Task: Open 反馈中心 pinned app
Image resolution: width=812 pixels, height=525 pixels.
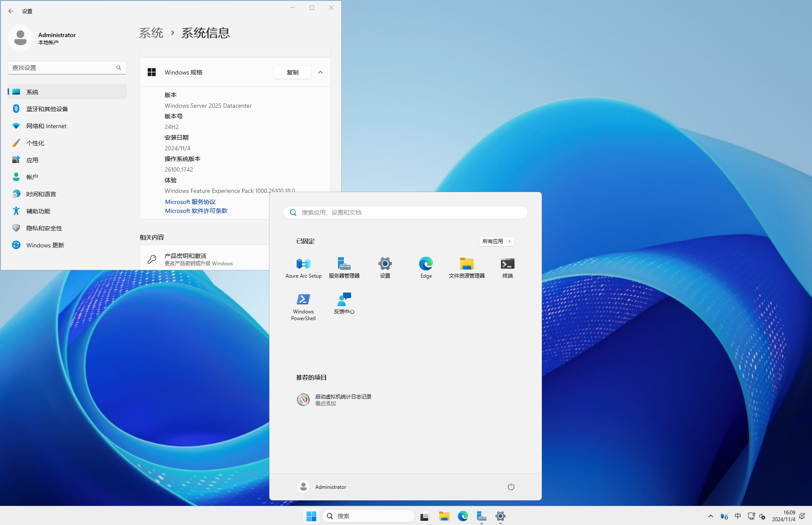Action: [x=344, y=304]
